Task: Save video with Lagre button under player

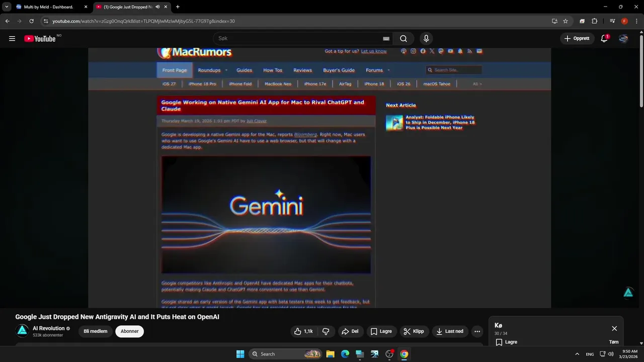Action: (381, 331)
